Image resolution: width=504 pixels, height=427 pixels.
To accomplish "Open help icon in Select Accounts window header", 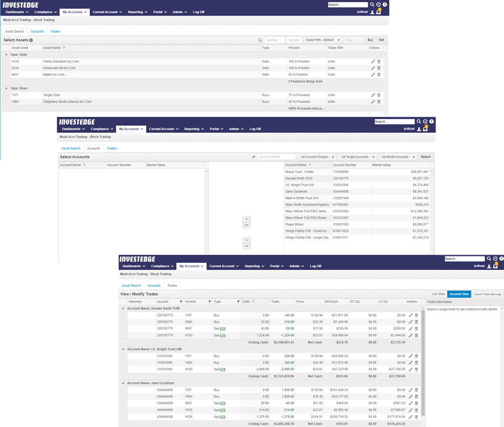I will [432, 122].
